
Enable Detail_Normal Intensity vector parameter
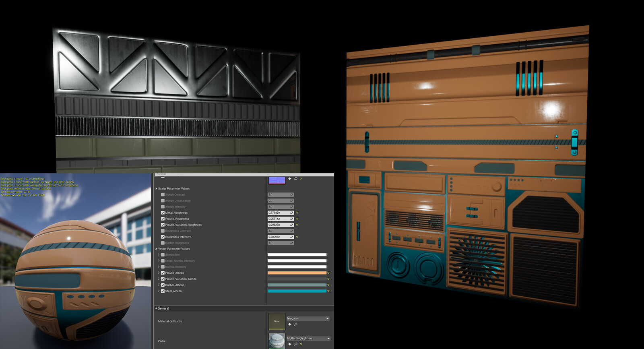click(163, 261)
